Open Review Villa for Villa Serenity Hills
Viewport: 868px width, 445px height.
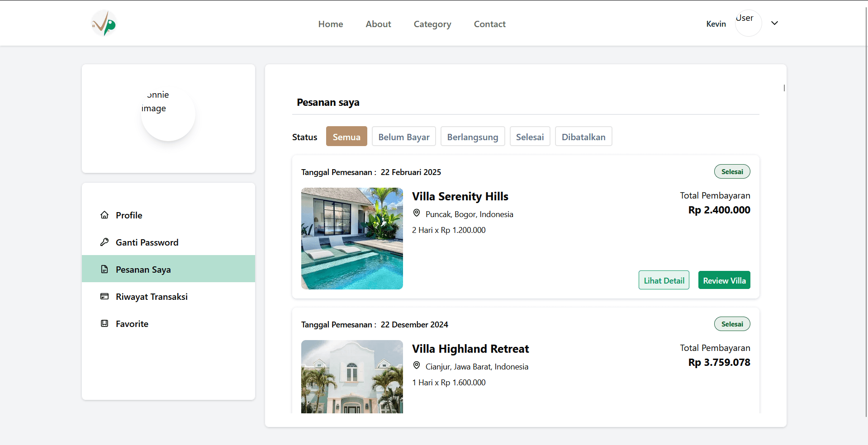coord(724,280)
